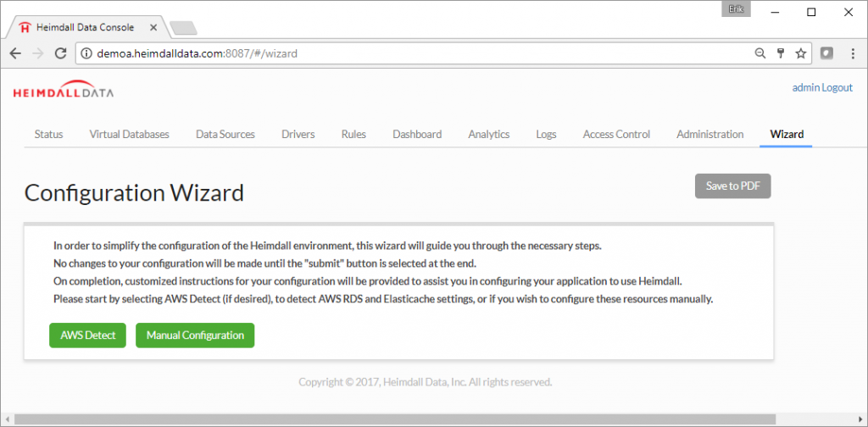
Task: Click the Heimdall Data logo
Action: 63,89
